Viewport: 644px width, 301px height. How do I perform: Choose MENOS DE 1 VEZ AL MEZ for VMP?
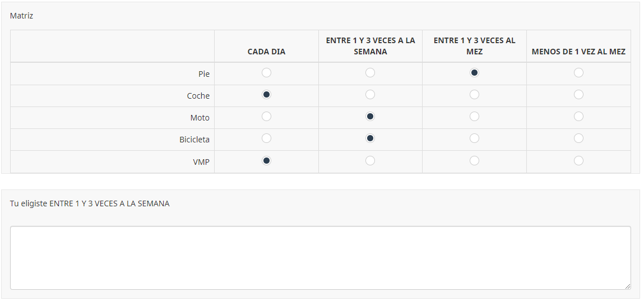(x=578, y=161)
